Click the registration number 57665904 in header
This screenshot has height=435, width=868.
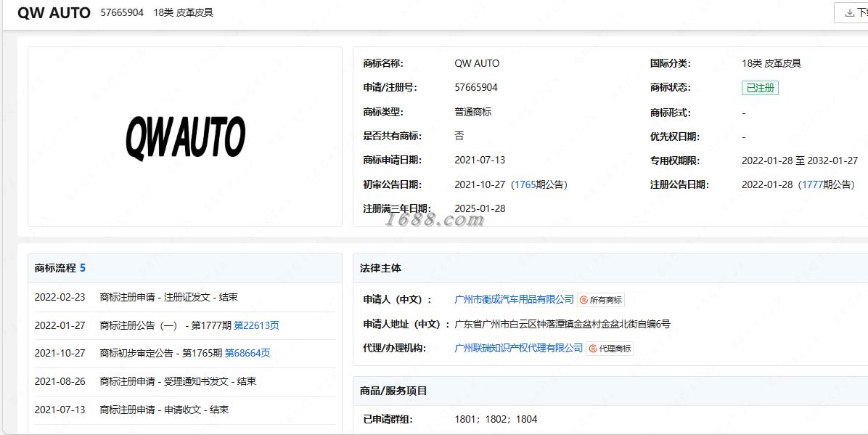pyautogui.click(x=123, y=13)
